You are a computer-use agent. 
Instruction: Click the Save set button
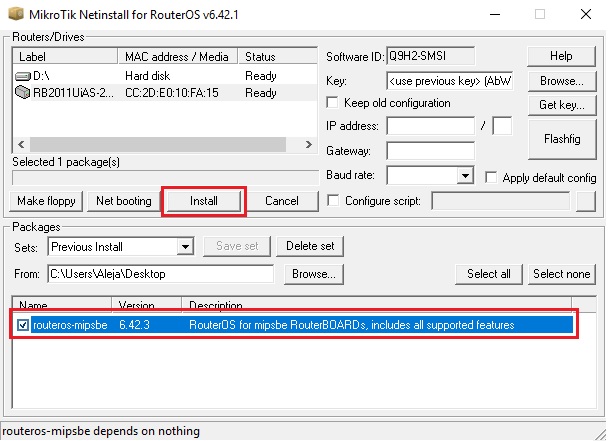[x=237, y=246]
